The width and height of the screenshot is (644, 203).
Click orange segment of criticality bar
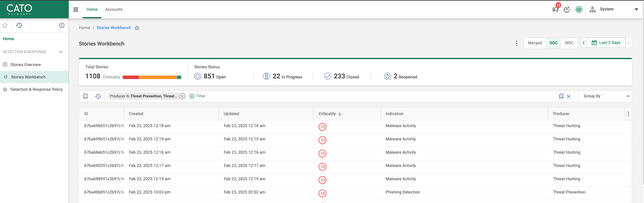click(158, 77)
